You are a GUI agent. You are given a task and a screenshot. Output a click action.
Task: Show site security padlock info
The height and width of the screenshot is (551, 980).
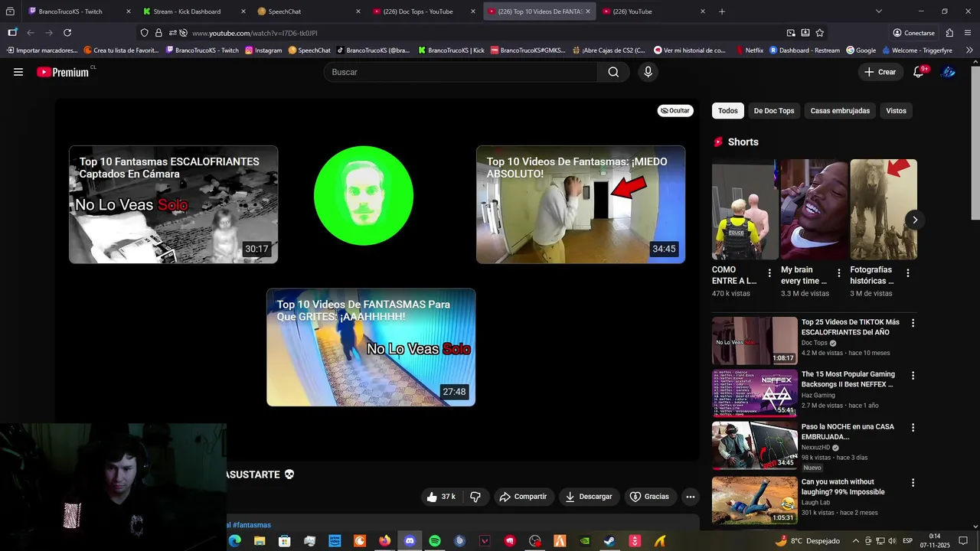[x=158, y=33]
